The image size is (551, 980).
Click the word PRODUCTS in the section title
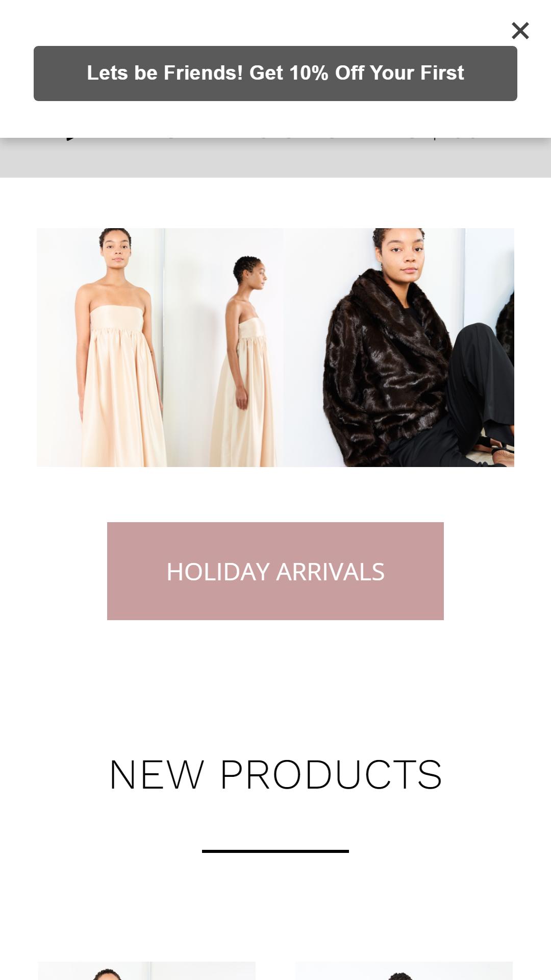click(x=331, y=775)
